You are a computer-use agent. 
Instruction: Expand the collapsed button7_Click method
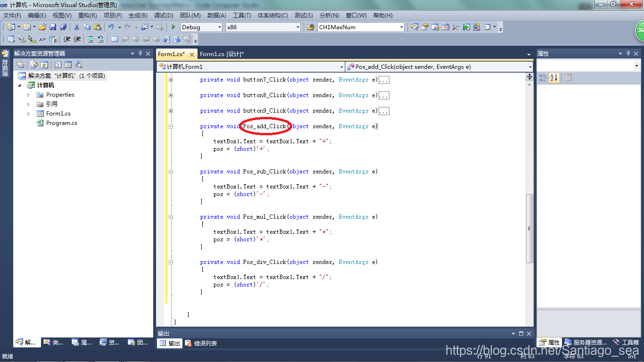click(171, 80)
